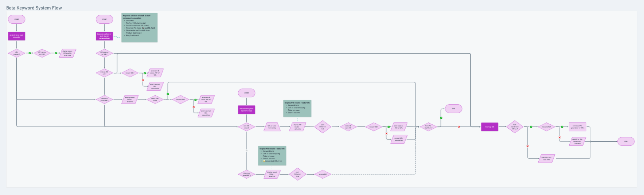Select the 'URL present?' decision diamond
644x195 pixels.
click(17, 53)
